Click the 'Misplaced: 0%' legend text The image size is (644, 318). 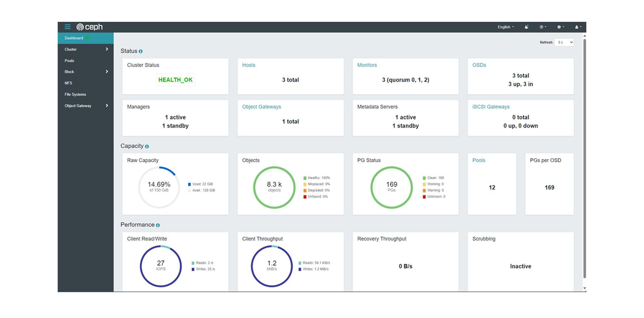[319, 184]
